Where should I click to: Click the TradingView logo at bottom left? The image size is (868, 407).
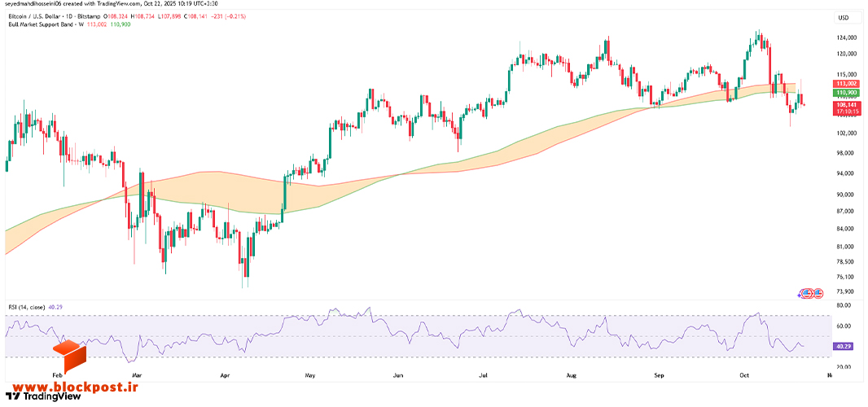tap(42, 396)
